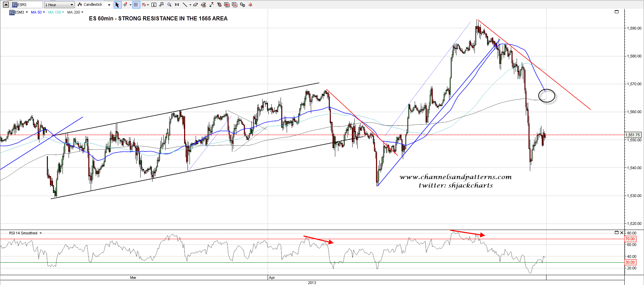Select the arrow pointer tool

click(x=117, y=5)
